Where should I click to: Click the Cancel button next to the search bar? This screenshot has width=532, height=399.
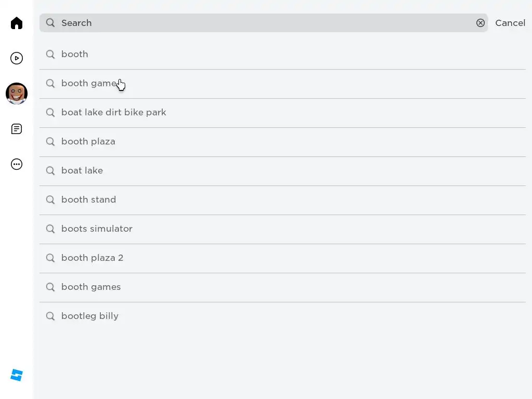click(x=510, y=23)
